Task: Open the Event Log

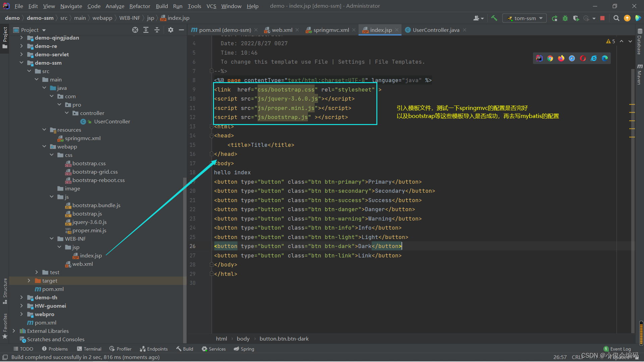Action: 617,349
